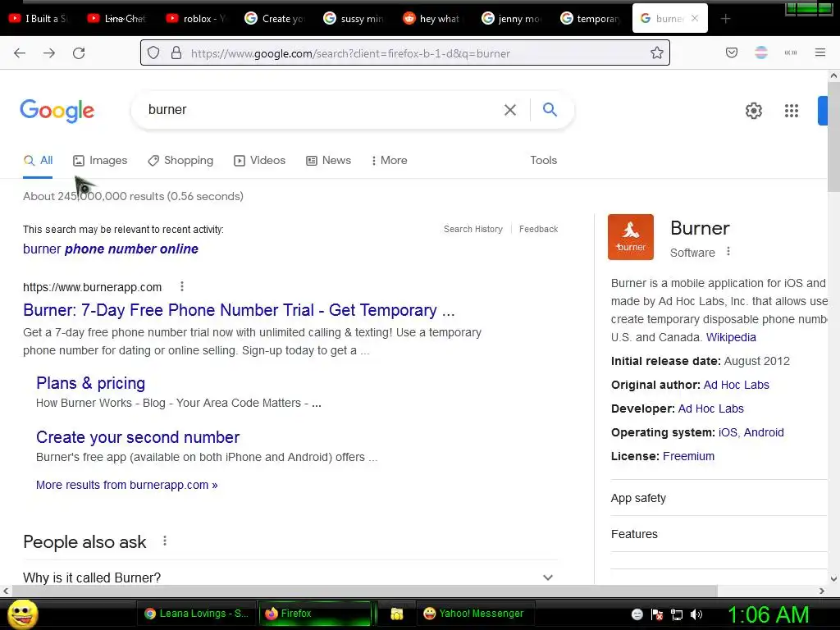840x630 pixels.
Task: Switch to the roblox YouTube tab
Action: [197, 19]
